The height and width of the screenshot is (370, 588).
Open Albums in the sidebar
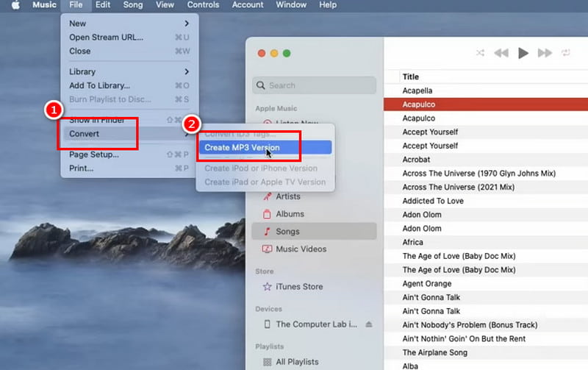pos(315,214)
